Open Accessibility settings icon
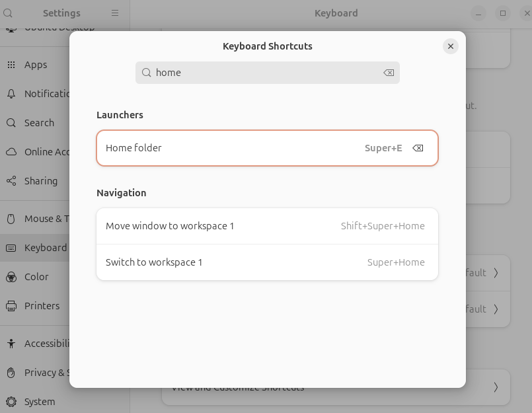Image resolution: width=532 pixels, height=413 pixels. (x=11, y=344)
